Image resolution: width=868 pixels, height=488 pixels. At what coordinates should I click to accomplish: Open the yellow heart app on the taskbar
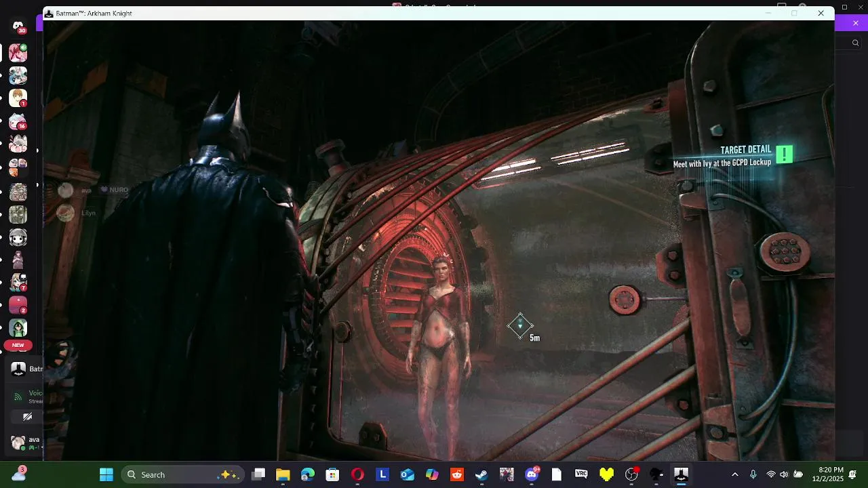click(606, 474)
